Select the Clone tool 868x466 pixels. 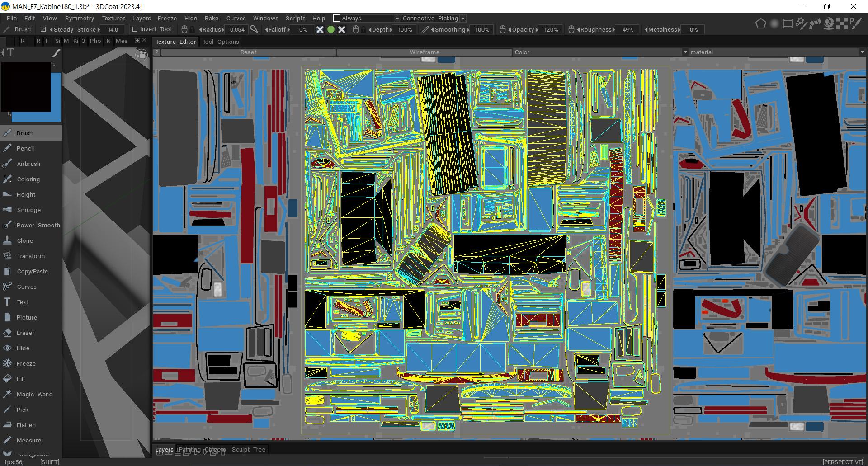[25, 240]
